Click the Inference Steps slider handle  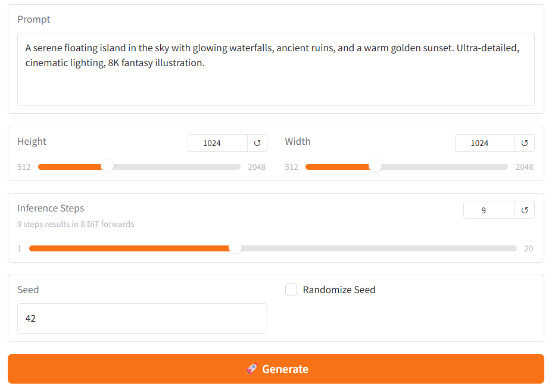tap(236, 248)
